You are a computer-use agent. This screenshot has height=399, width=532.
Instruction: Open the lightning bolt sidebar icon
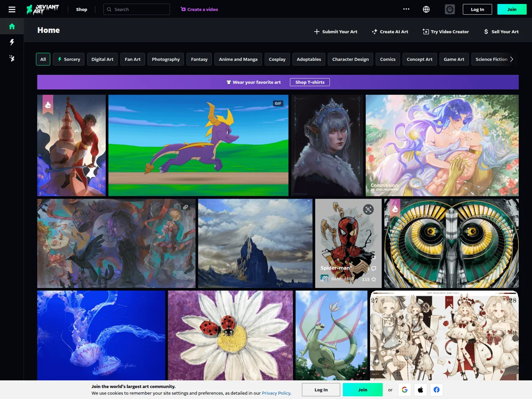(x=12, y=42)
